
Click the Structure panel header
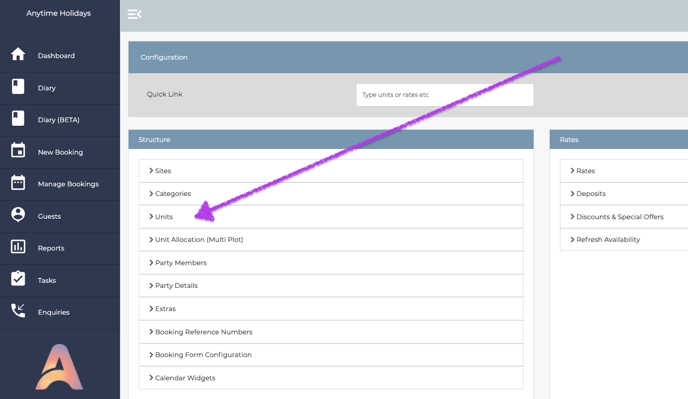(x=331, y=140)
